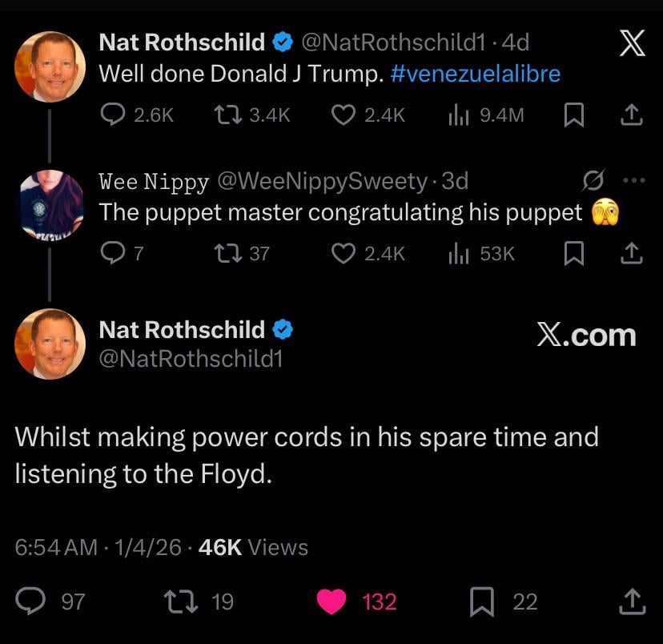This screenshot has height=644, width=663.
Task: Share the first Nat Rothschild tweet
Action: (x=632, y=115)
